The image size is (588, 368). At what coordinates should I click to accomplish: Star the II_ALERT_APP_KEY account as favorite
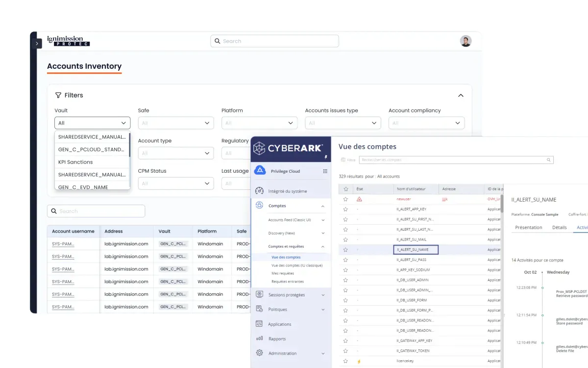pyautogui.click(x=345, y=209)
